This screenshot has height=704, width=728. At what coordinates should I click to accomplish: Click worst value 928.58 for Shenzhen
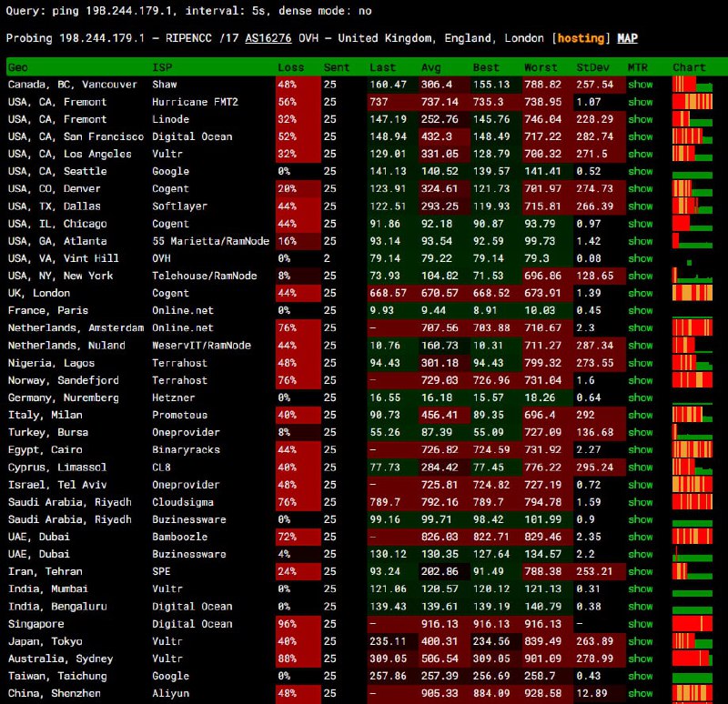coord(541,693)
